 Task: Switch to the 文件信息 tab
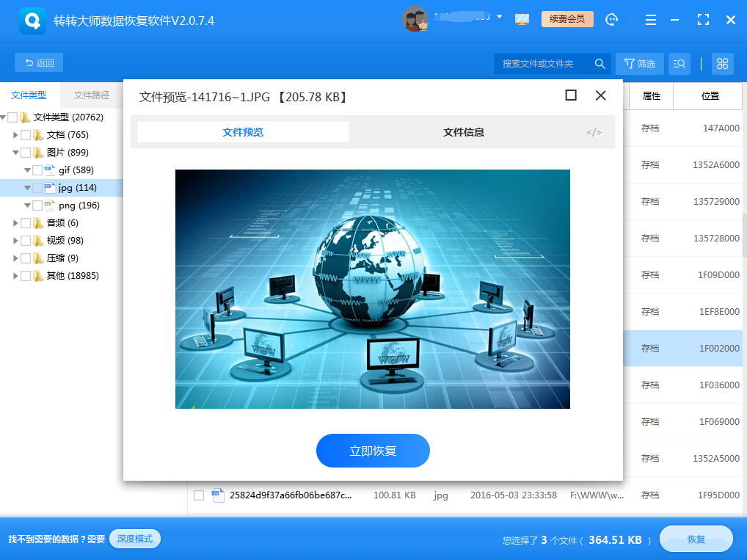point(463,133)
